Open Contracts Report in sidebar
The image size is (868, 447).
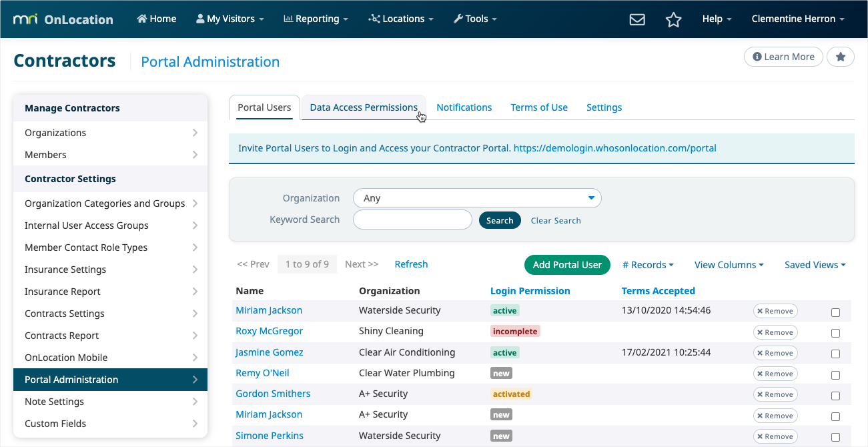click(110, 336)
